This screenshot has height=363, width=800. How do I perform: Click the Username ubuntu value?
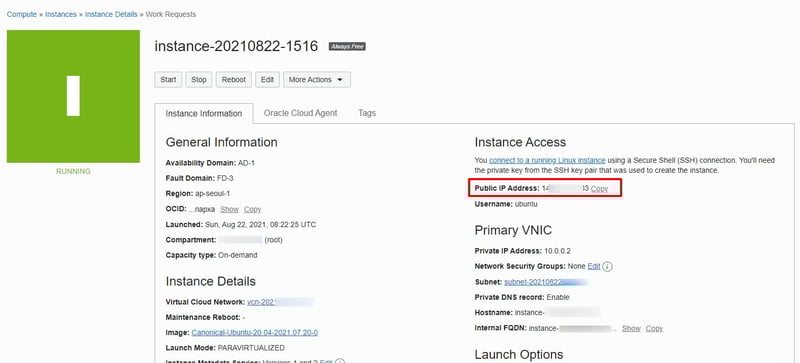click(526, 204)
